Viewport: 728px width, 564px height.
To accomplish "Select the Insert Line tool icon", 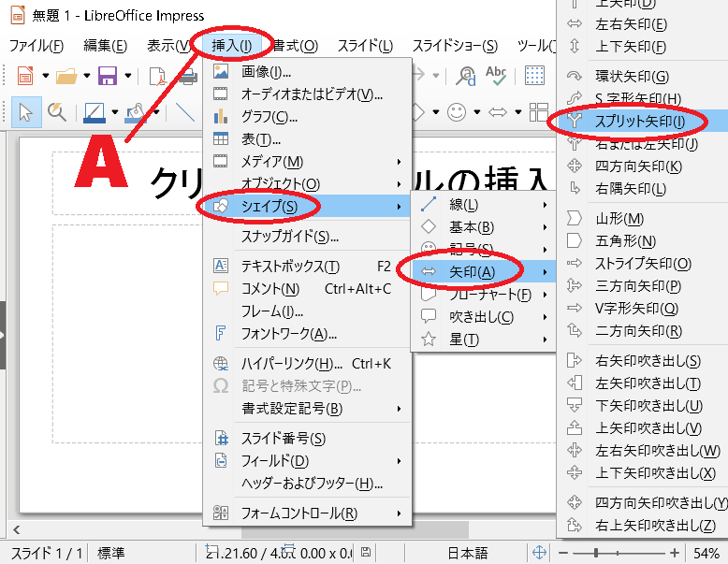I will [x=185, y=112].
